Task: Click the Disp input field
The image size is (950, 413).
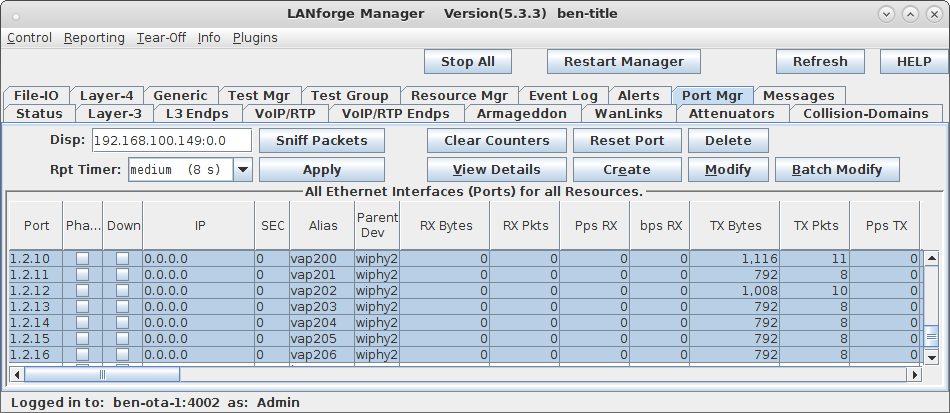Action: point(172,140)
